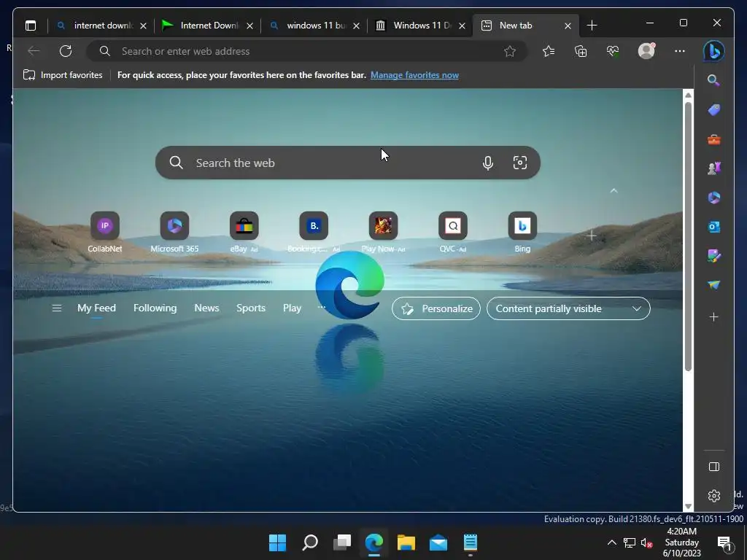
Task: Open the muted volume tray icon
Action: [646, 542]
